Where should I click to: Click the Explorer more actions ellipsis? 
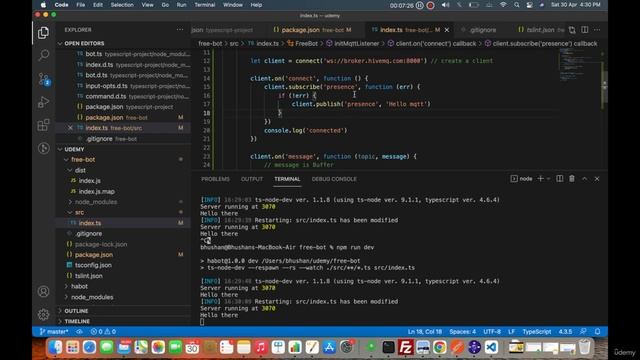(x=180, y=30)
